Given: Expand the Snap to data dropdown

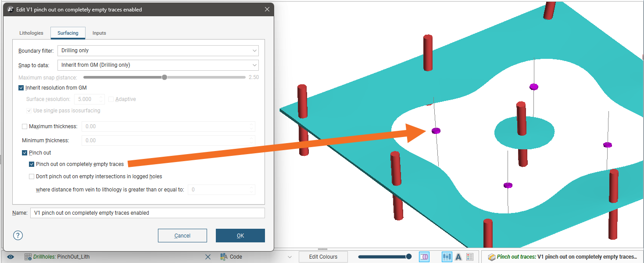Looking at the screenshot, I should click(158, 65).
